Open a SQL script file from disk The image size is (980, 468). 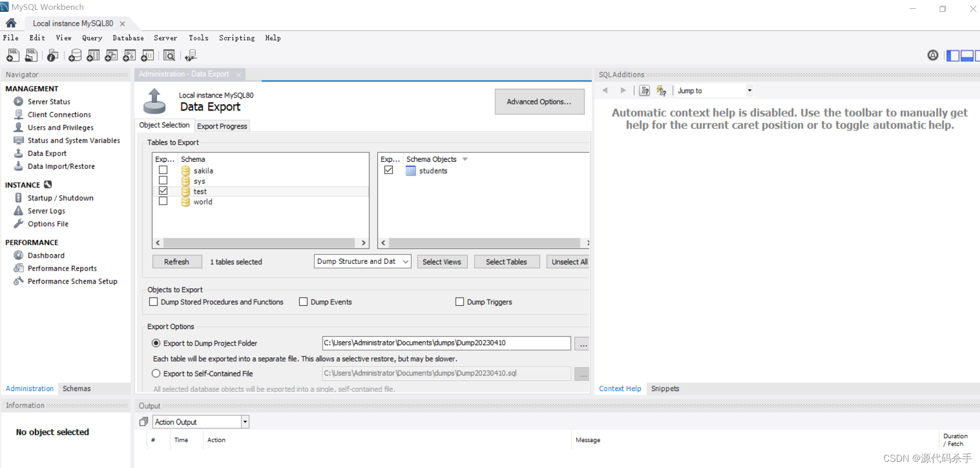[31, 55]
